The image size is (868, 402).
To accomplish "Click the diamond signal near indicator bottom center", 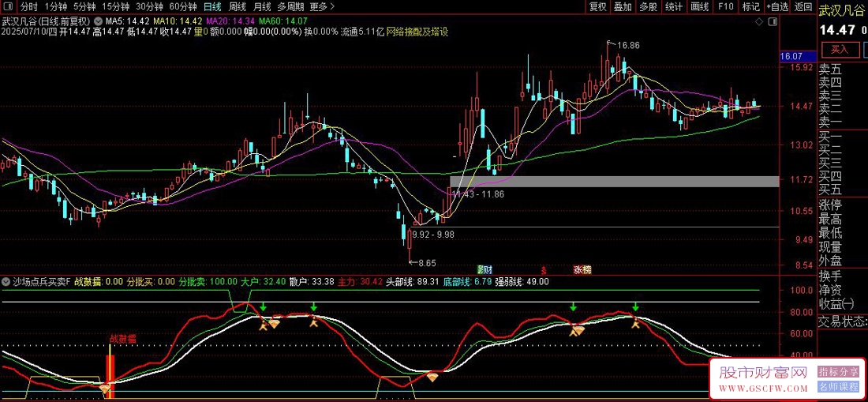I will tap(433, 377).
